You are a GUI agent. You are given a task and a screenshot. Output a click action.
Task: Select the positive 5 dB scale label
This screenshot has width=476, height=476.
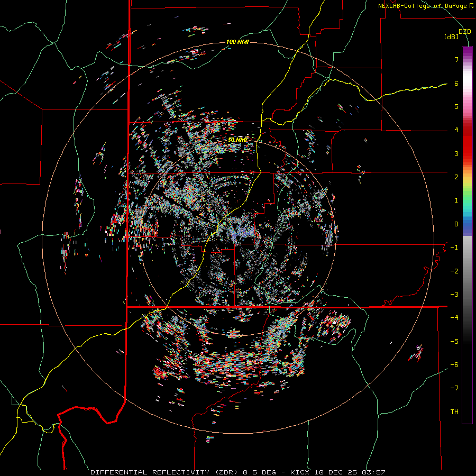[456, 106]
